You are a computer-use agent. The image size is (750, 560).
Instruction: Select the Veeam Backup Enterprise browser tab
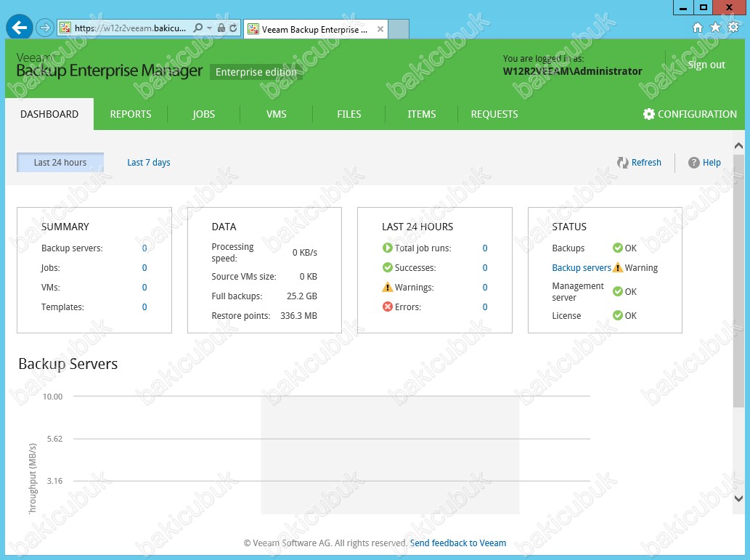point(314,29)
